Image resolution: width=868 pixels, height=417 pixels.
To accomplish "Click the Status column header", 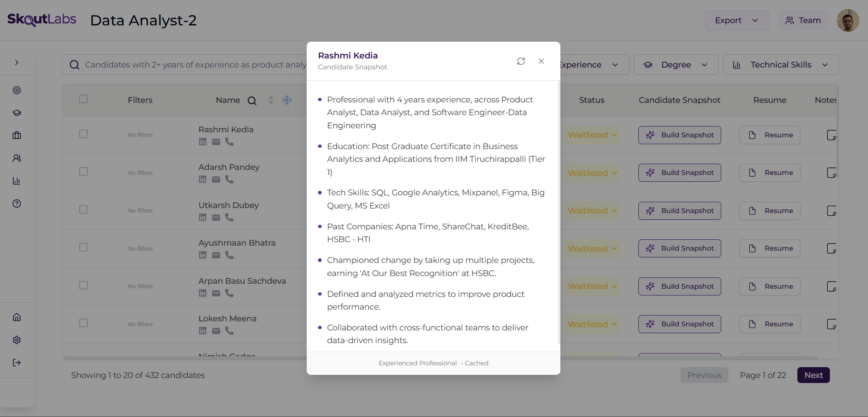I will (592, 100).
